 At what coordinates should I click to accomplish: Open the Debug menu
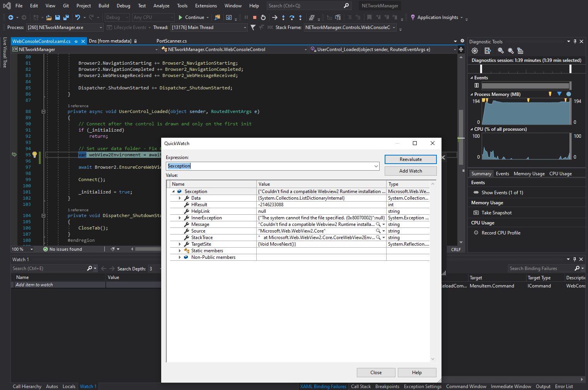pyautogui.click(x=123, y=5)
